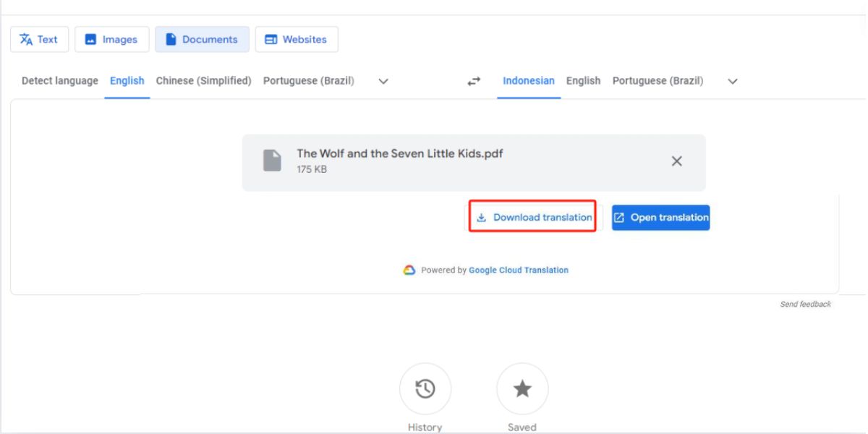The image size is (868, 434).
Task: Select Portuguese (Brazil) as source language
Action: pyautogui.click(x=310, y=80)
